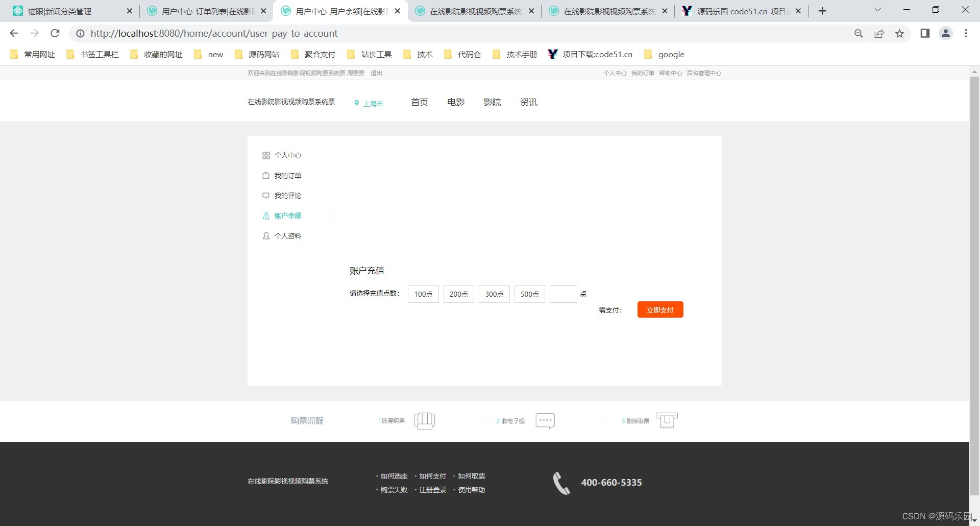The height and width of the screenshot is (526, 980).
Task: Select the 个人资料 user icon
Action: (x=266, y=235)
